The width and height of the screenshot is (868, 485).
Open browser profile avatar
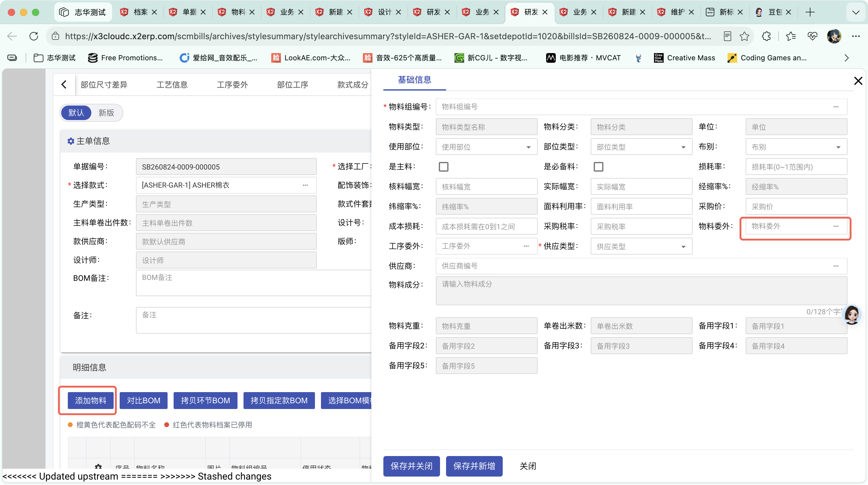834,36
